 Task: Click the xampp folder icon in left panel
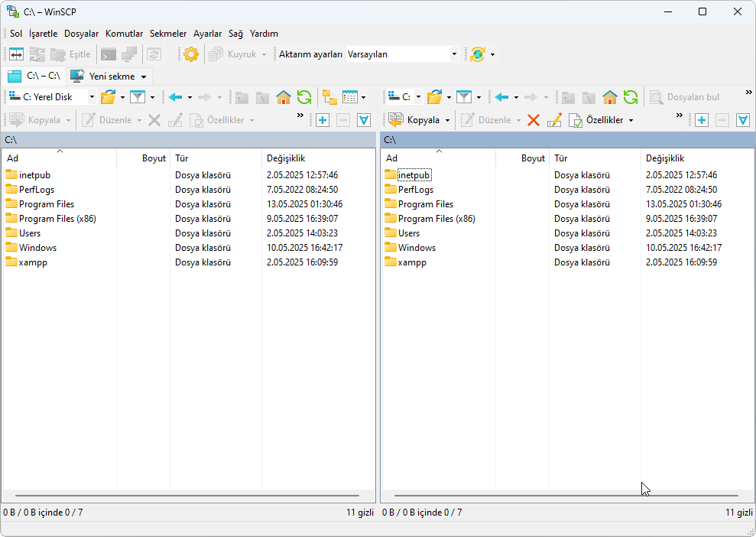(x=11, y=262)
